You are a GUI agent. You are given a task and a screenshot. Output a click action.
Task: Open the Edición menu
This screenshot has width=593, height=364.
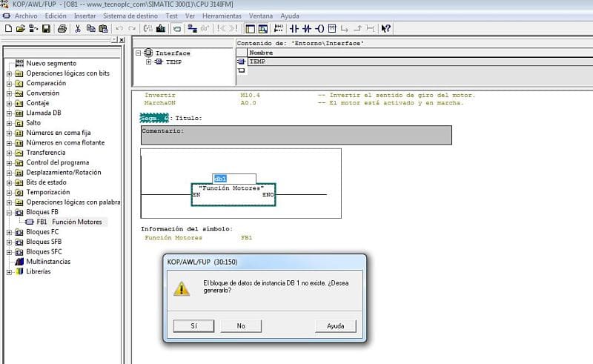click(x=56, y=16)
